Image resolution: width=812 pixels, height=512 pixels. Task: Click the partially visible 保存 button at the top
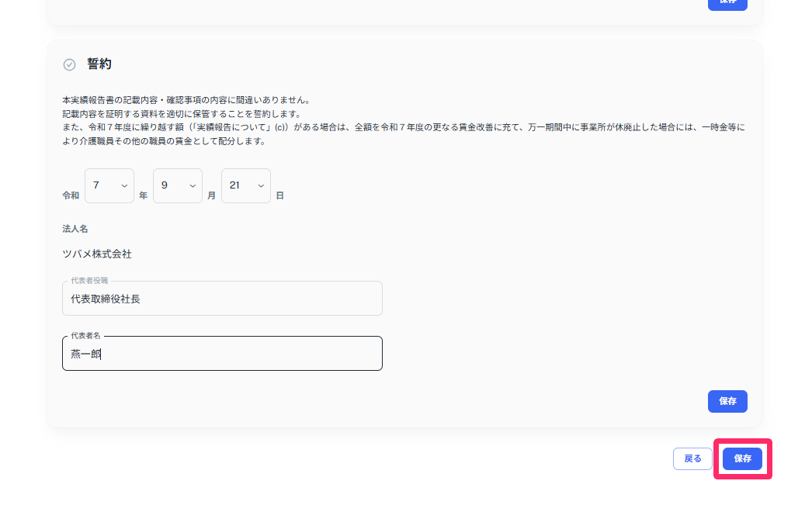(x=727, y=4)
